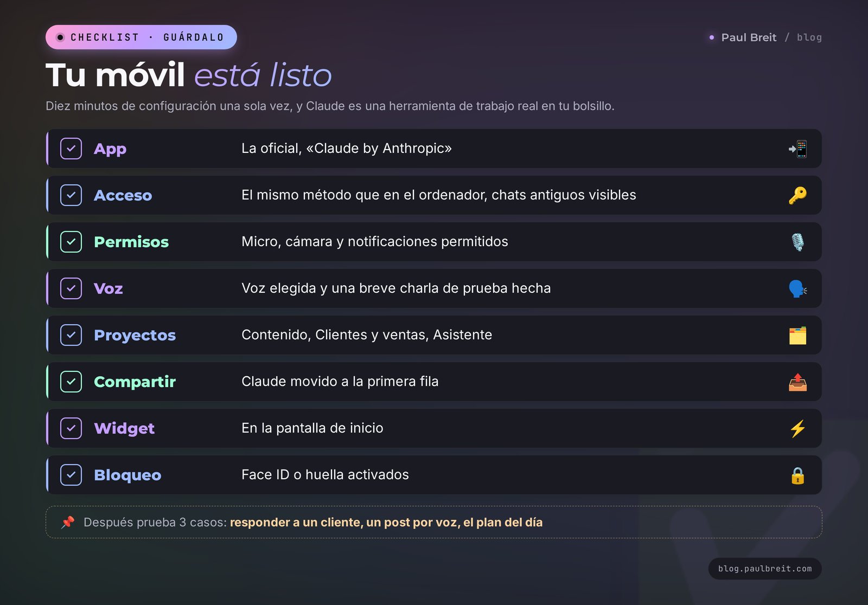Select the 'Proyectos' row label
The width and height of the screenshot is (868, 605).
click(135, 336)
